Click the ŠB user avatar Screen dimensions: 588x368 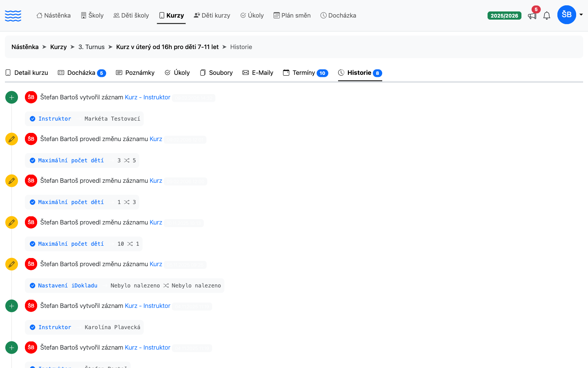(567, 15)
